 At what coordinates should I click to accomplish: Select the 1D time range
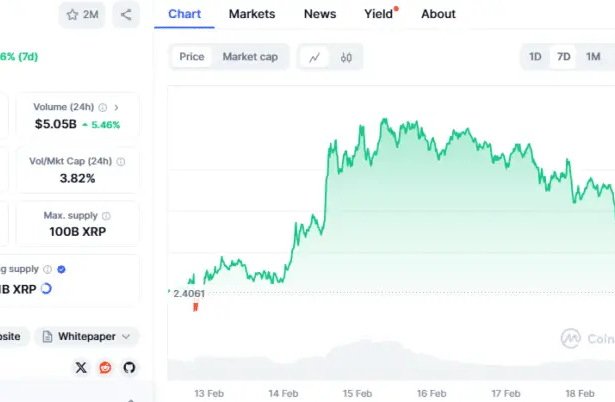[x=535, y=57]
